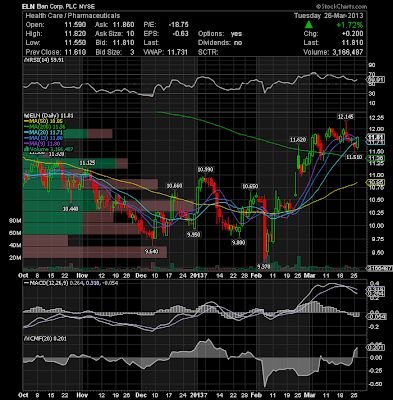Select the Open value 11.590
Image resolution: width=393 pixels, height=400 pixels.
pos(75,25)
